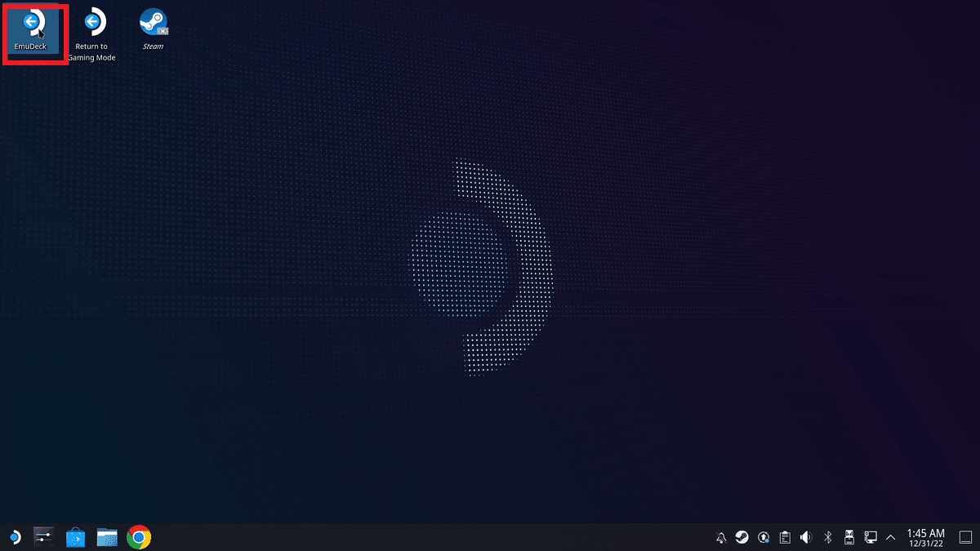This screenshot has height=551, width=980.
Task: Expand the hidden system tray icons arrow
Action: 890,537
